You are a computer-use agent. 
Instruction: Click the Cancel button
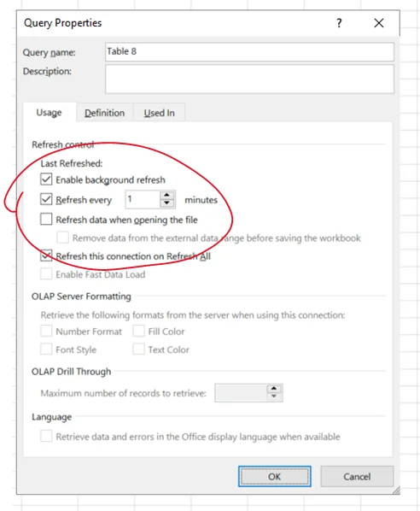point(357,477)
